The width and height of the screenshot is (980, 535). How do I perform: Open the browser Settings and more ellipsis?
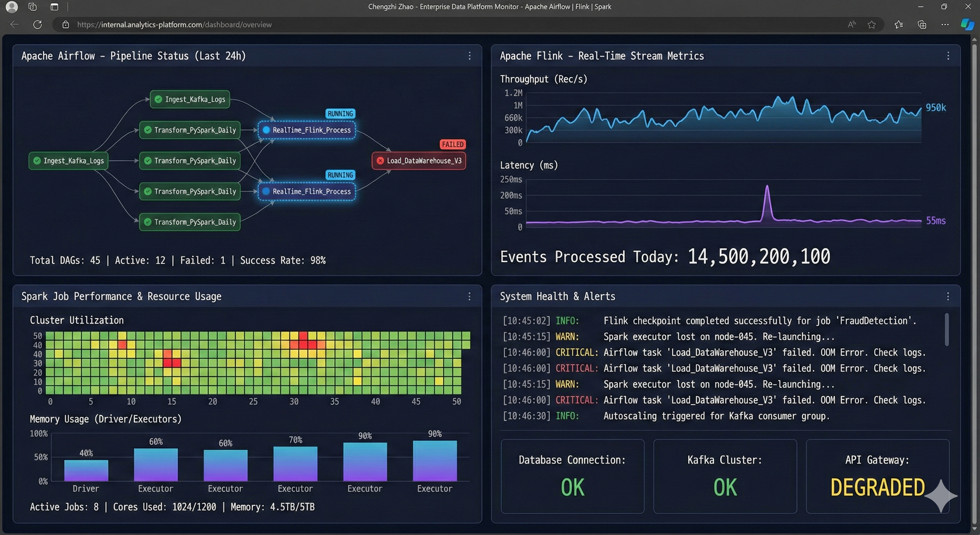(945, 25)
